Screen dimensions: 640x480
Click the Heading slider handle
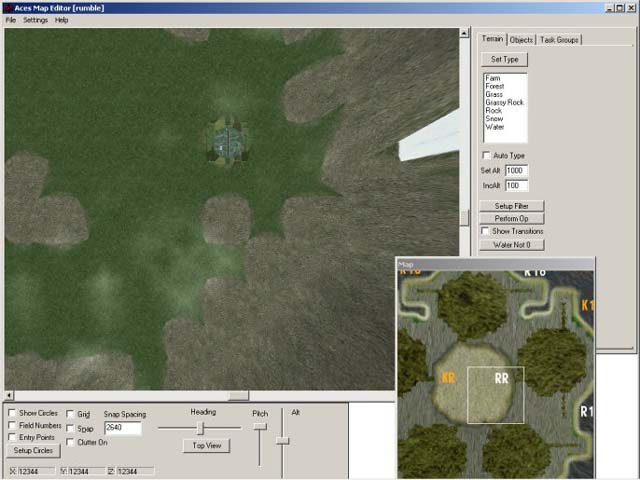[200, 427]
